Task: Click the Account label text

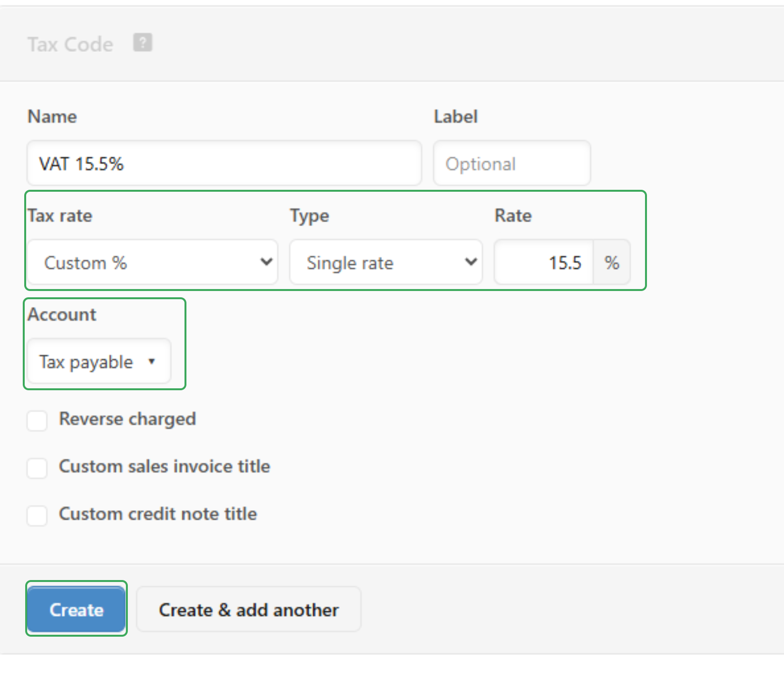Action: point(62,315)
